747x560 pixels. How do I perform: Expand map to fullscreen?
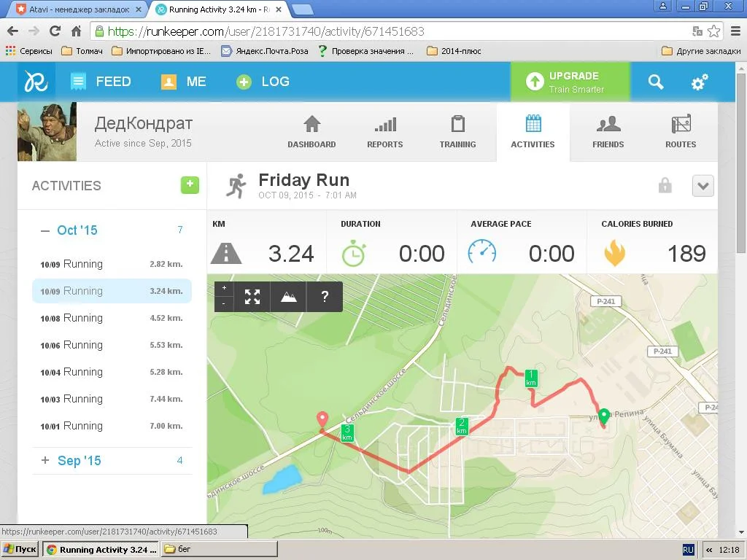click(252, 297)
